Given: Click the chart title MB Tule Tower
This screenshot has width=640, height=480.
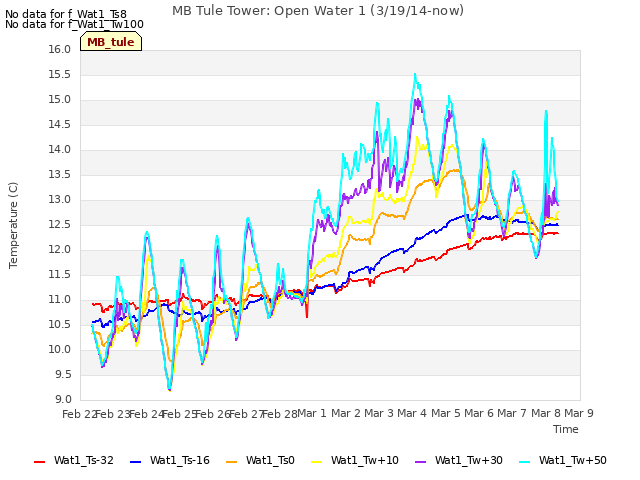Looking at the screenshot, I should pyautogui.click(x=318, y=11).
